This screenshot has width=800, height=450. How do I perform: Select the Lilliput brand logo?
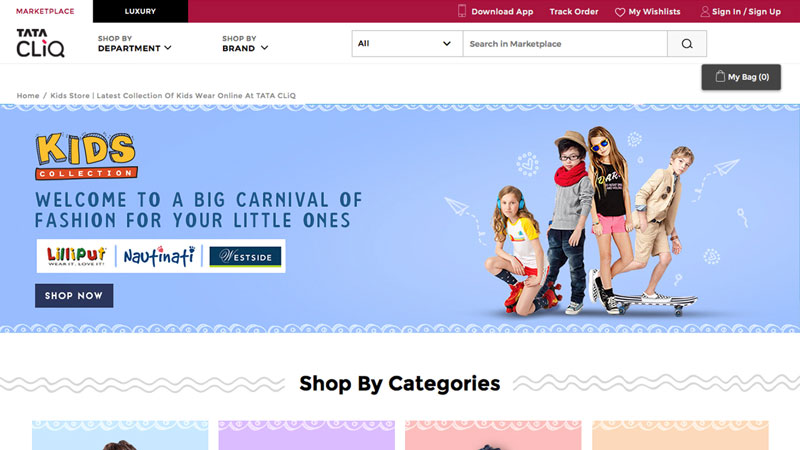coord(77,256)
